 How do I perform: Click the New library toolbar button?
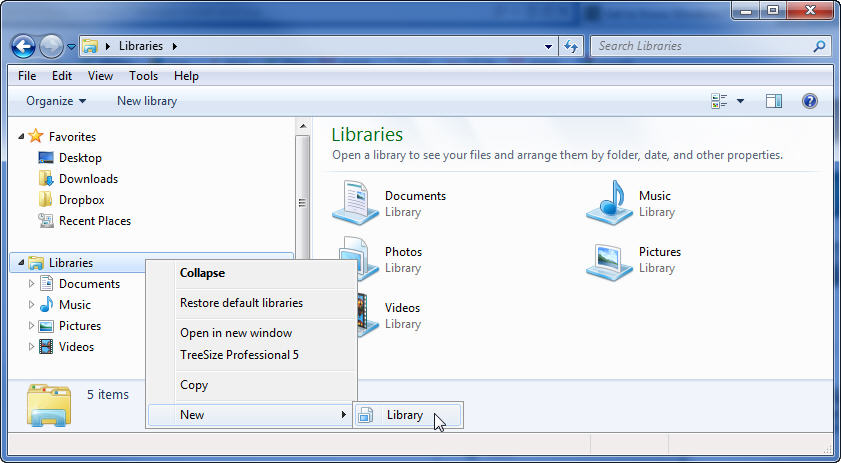pos(147,101)
